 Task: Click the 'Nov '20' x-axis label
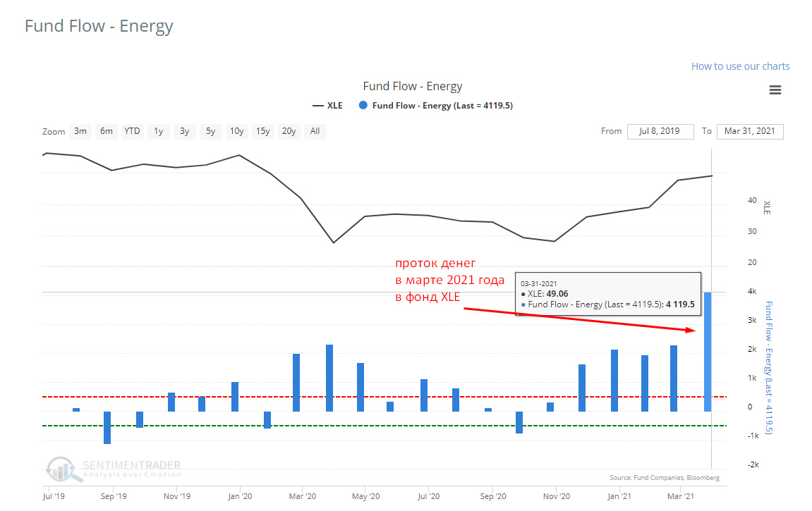tap(557, 496)
